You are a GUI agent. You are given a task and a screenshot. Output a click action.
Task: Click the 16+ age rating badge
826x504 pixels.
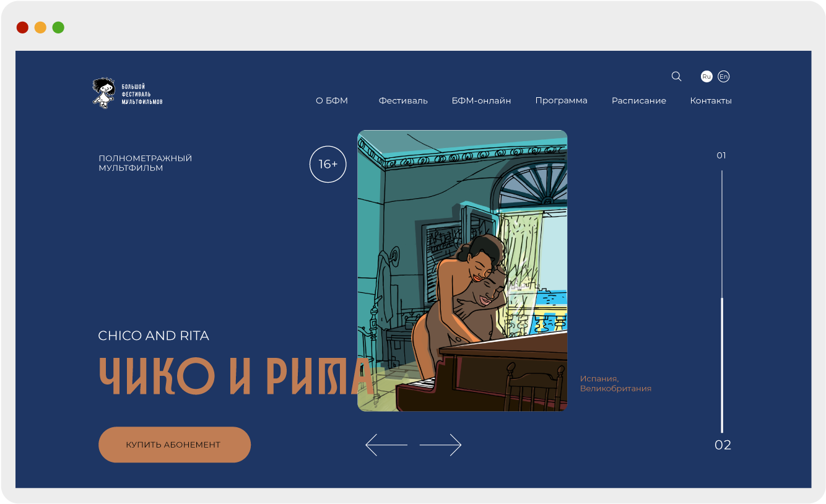[x=328, y=164]
